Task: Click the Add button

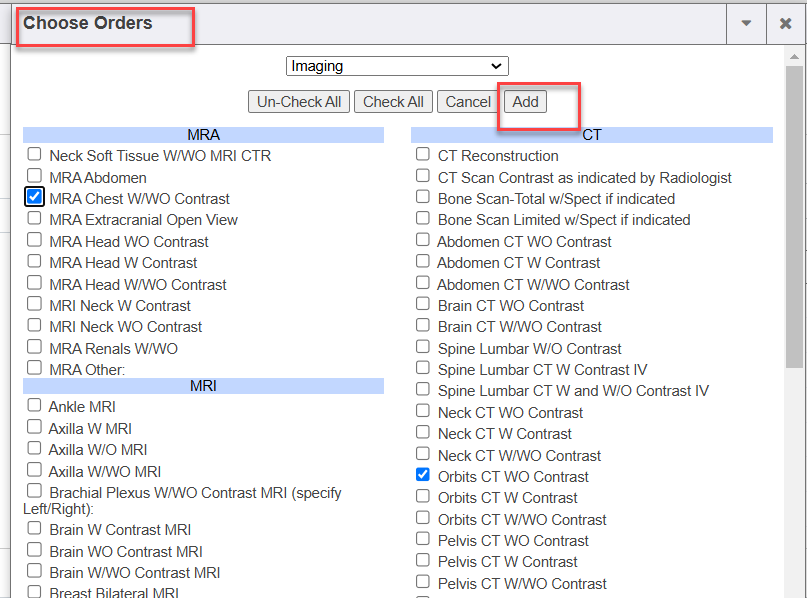Action: click(525, 102)
